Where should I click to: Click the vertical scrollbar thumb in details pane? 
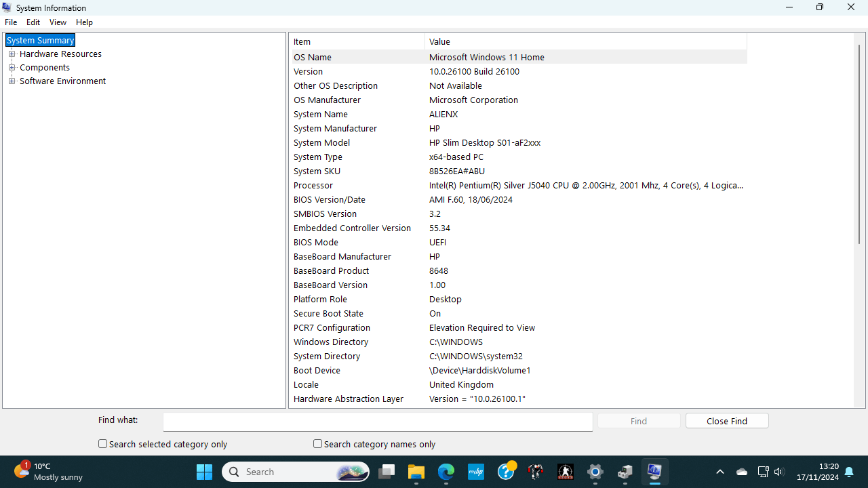point(859,144)
